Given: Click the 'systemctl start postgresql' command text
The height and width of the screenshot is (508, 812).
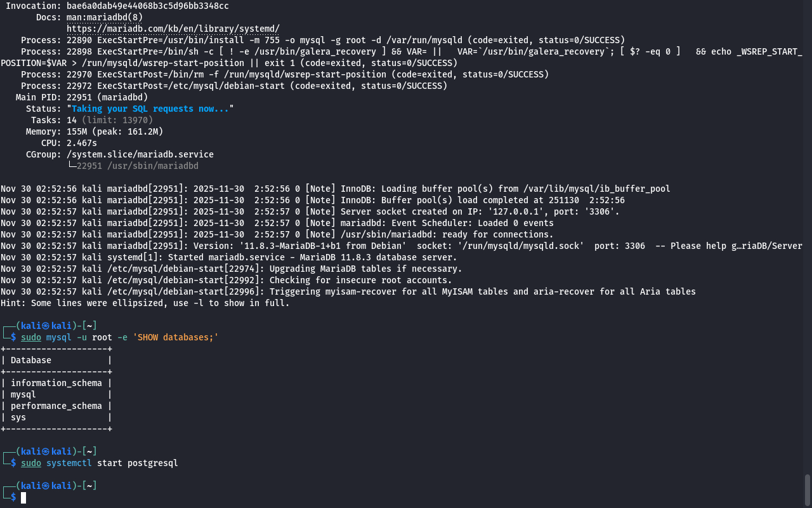Looking at the screenshot, I should point(112,463).
